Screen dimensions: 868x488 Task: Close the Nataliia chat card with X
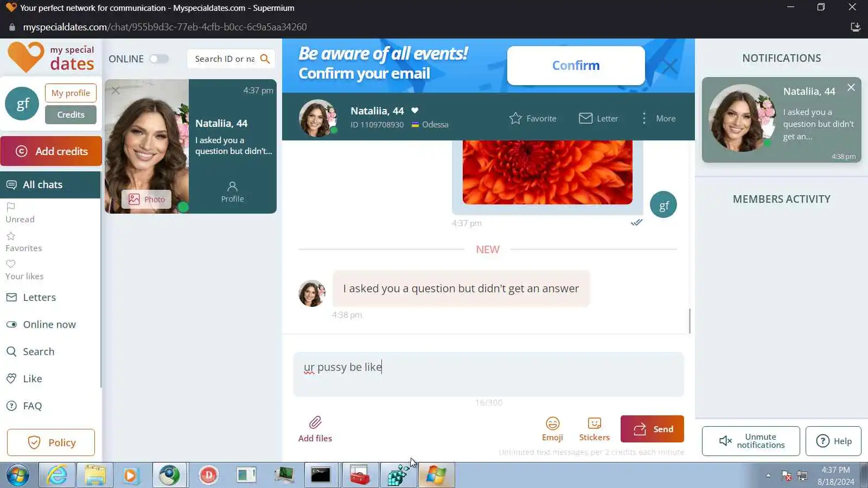click(116, 91)
